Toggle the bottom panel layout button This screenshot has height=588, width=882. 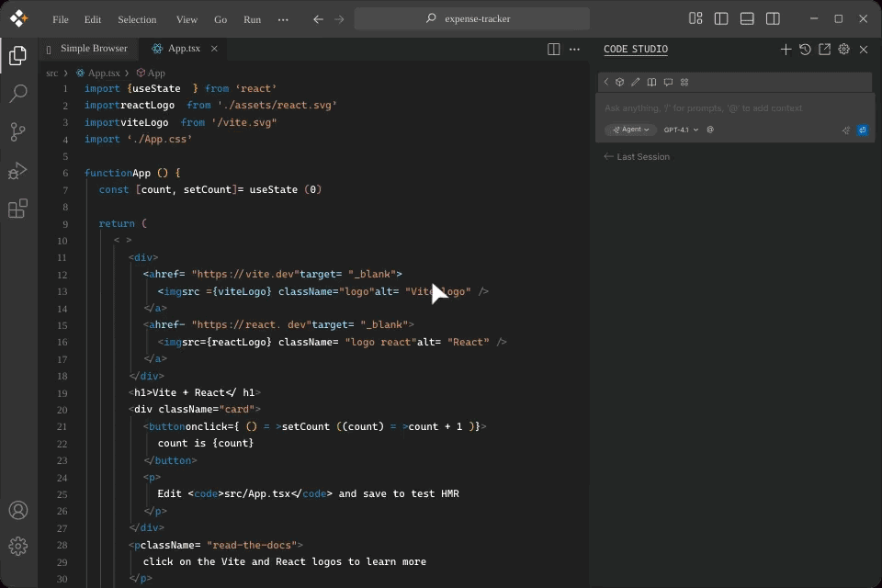pos(747,18)
